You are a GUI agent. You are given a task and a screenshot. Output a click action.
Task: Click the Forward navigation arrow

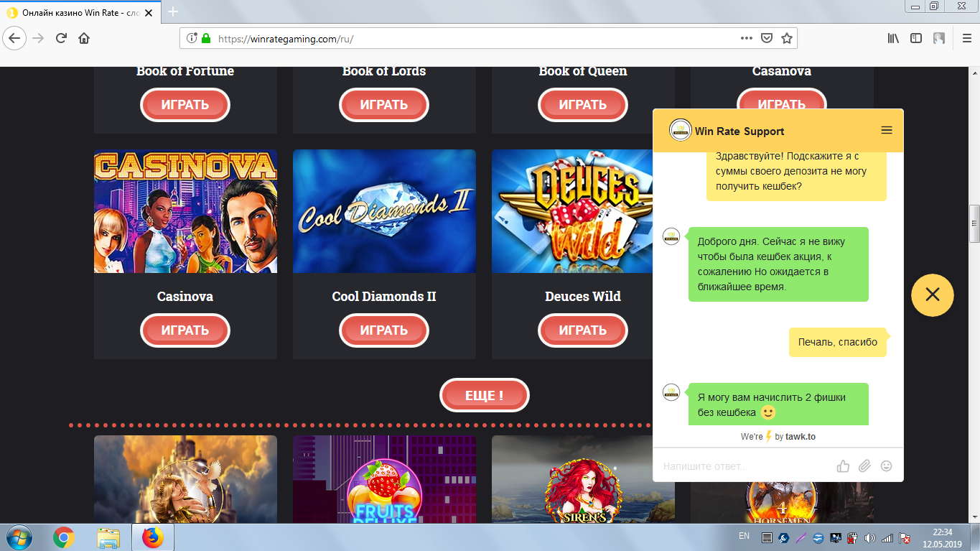pyautogui.click(x=39, y=38)
